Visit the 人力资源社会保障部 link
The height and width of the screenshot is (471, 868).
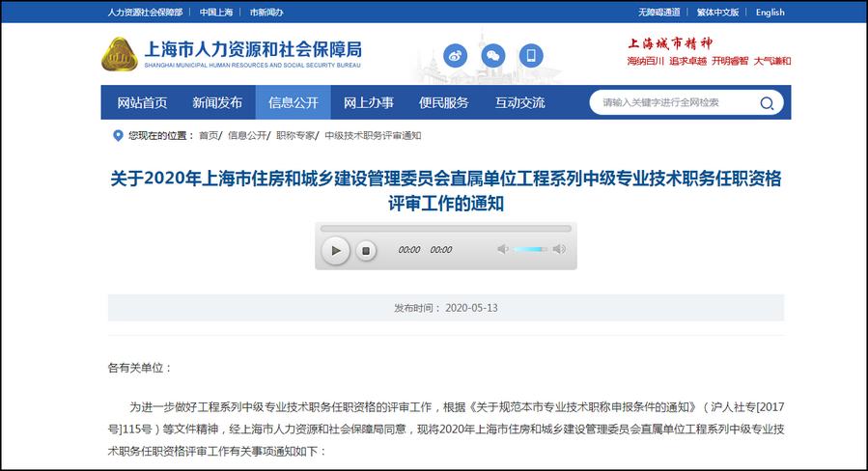145,13
